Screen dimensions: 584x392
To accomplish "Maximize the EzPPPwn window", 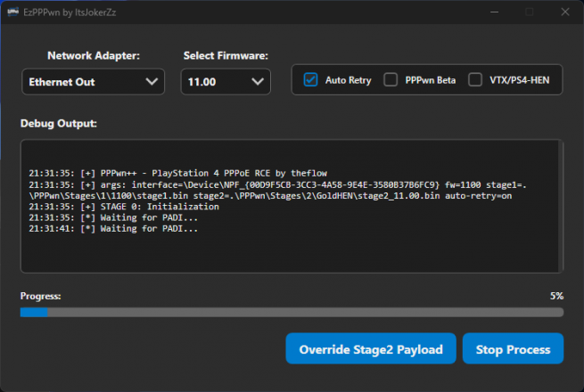I will pyautogui.click(x=530, y=12).
